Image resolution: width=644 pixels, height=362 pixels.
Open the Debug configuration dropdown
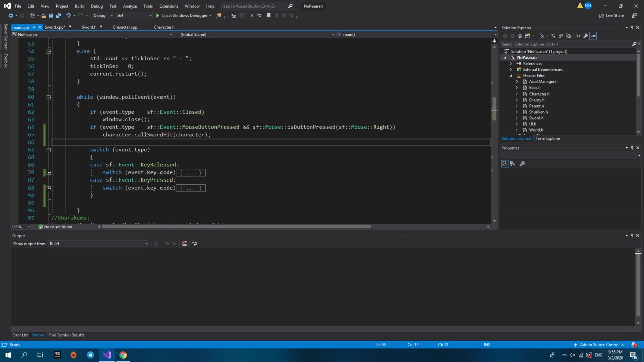click(x=102, y=16)
